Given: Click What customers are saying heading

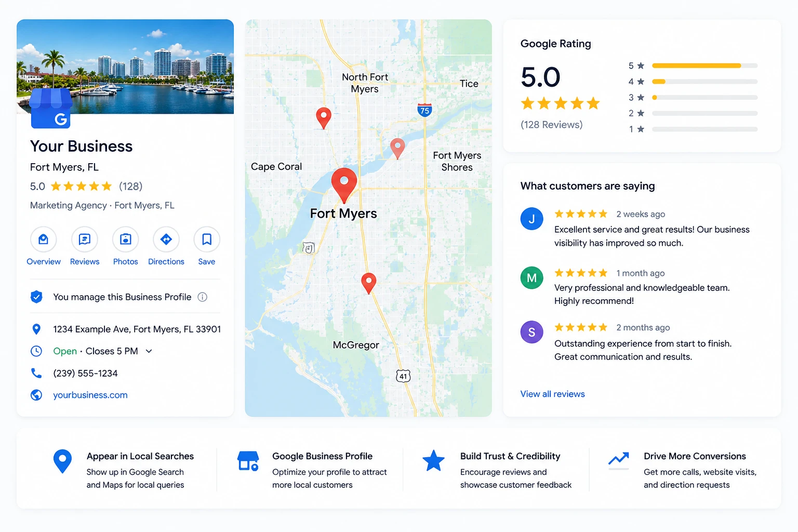Looking at the screenshot, I should coord(588,186).
